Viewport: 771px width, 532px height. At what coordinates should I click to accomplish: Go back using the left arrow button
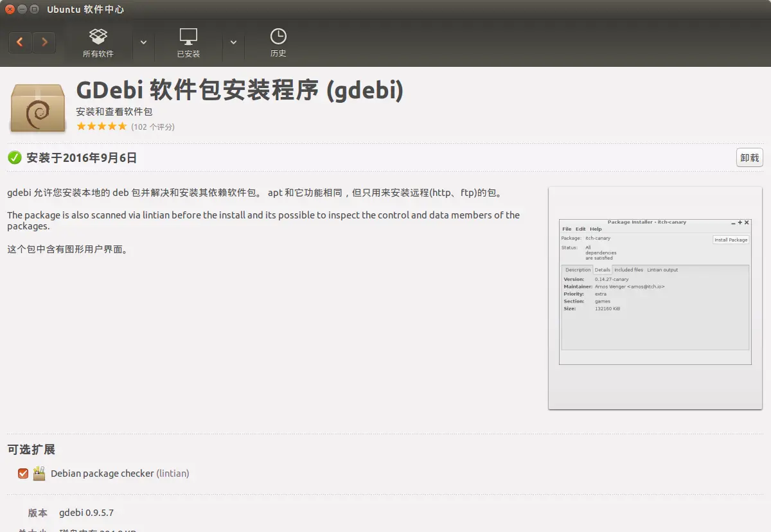(x=20, y=42)
